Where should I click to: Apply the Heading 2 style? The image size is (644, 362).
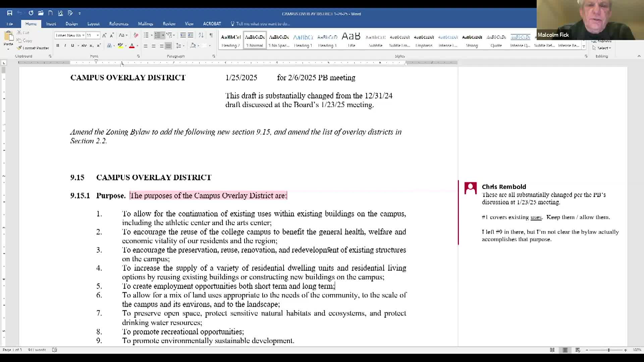[x=231, y=41]
